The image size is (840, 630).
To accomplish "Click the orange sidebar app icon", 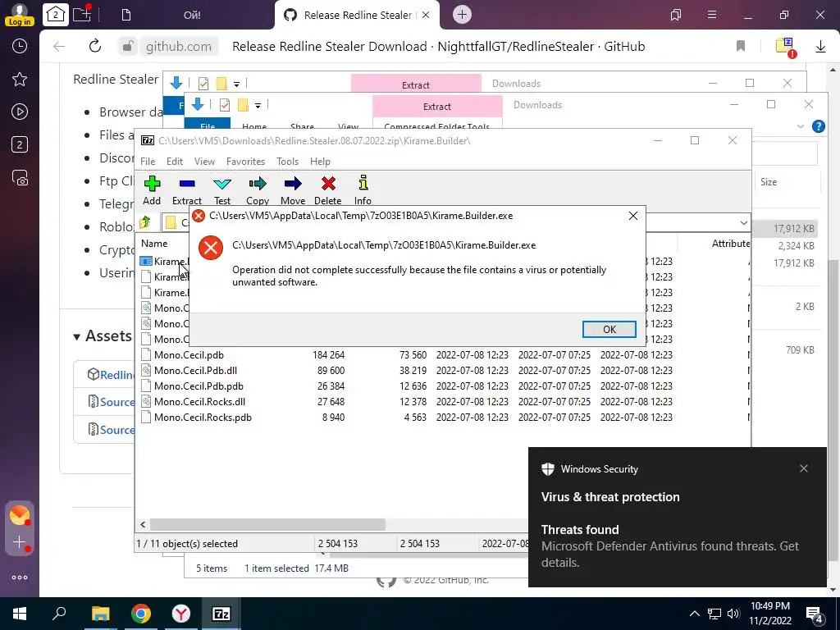I will coord(20,515).
